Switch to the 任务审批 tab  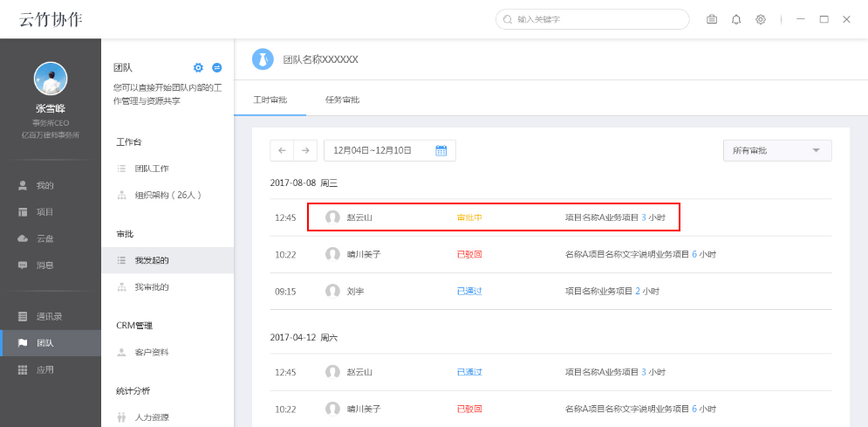(x=342, y=100)
